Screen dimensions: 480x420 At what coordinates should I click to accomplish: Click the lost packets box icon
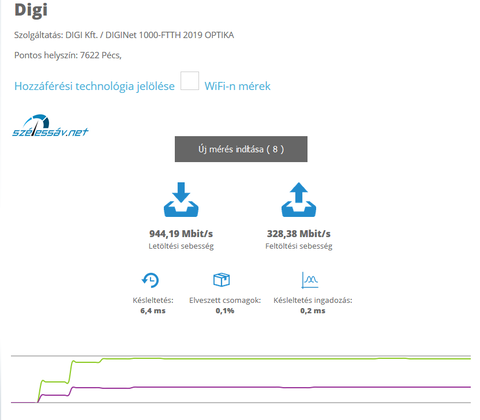click(221, 280)
